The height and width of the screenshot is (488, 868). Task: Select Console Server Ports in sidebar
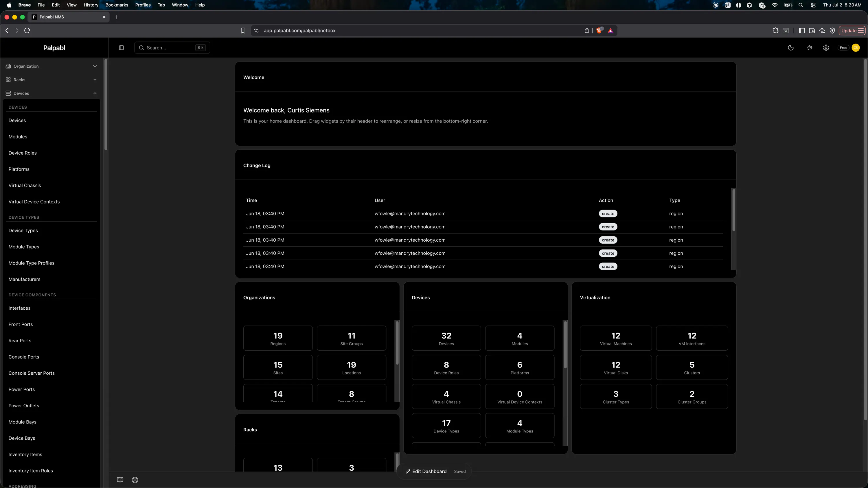31,373
